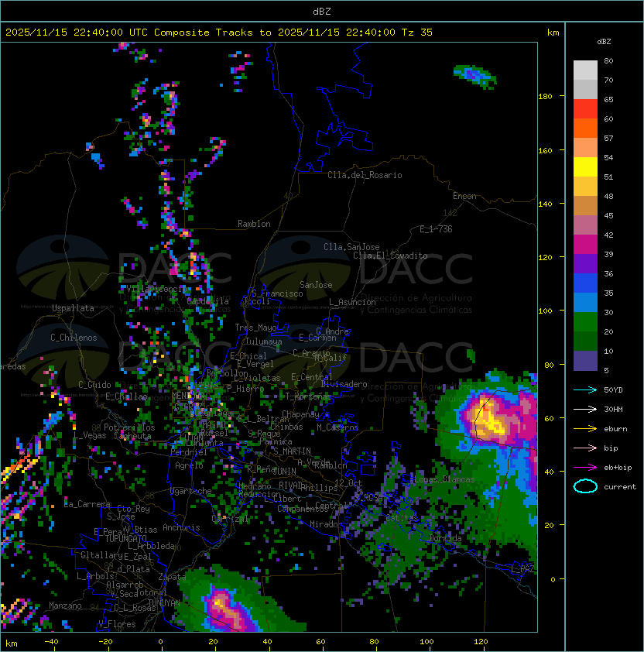
Task: Select the slate 5–10 dBZ bottom swatch
Action: click(x=585, y=361)
